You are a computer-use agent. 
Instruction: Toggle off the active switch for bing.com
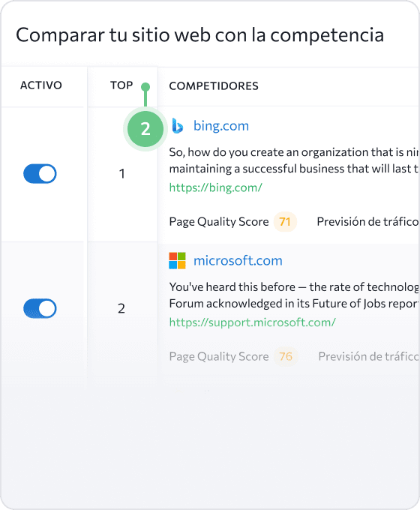tap(40, 174)
